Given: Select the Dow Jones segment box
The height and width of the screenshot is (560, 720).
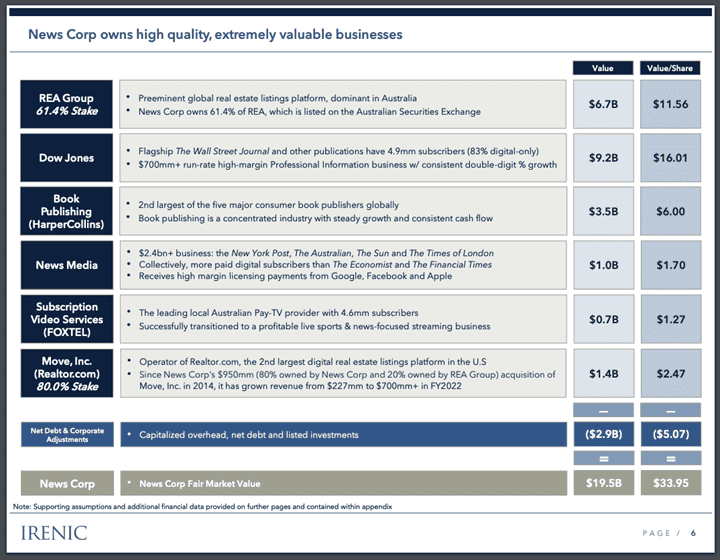Looking at the screenshot, I should 66,158.
